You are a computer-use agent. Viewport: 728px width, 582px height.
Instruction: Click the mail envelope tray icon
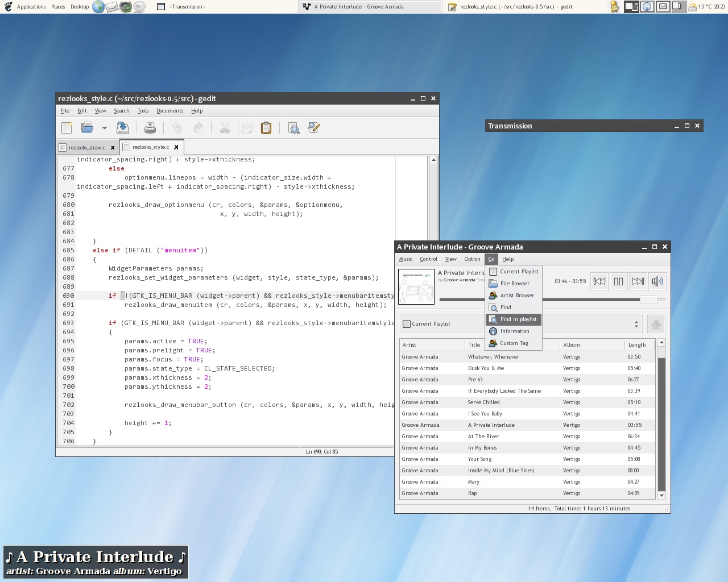(x=663, y=7)
